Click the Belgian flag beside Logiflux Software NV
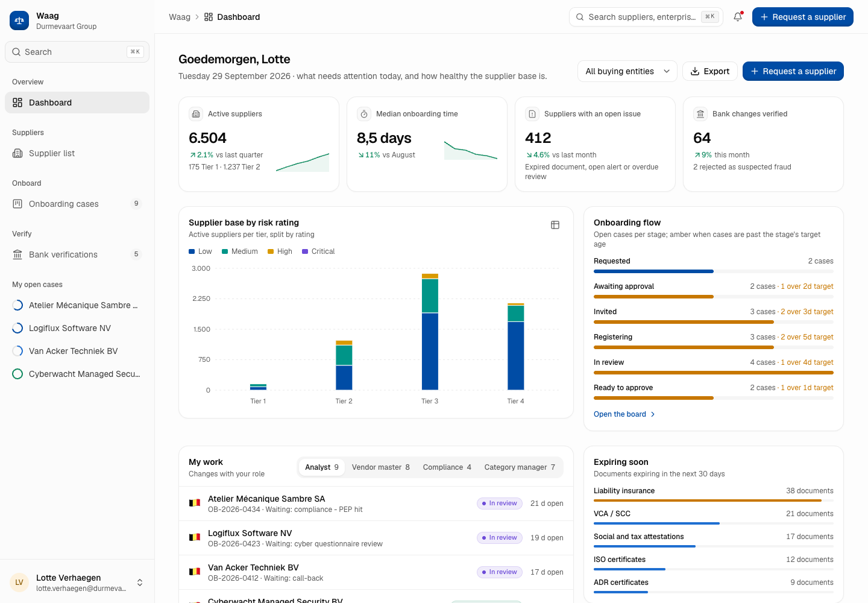The image size is (868, 603). pyautogui.click(x=195, y=537)
